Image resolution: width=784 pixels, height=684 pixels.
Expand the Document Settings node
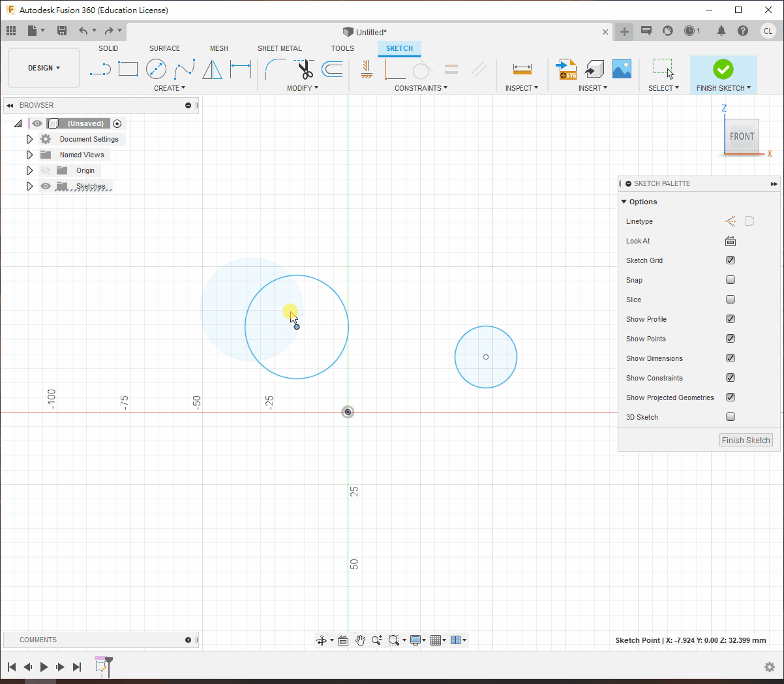click(x=29, y=139)
